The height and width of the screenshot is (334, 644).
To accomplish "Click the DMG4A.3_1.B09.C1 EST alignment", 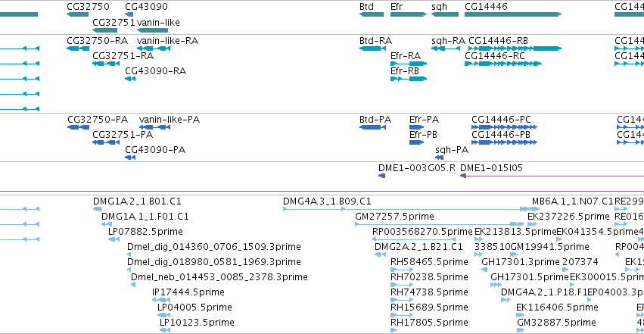I will [404, 209].
